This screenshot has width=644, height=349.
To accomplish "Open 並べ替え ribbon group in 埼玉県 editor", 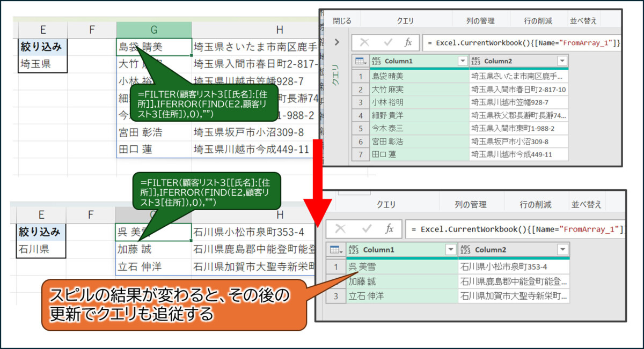I will pos(583,21).
